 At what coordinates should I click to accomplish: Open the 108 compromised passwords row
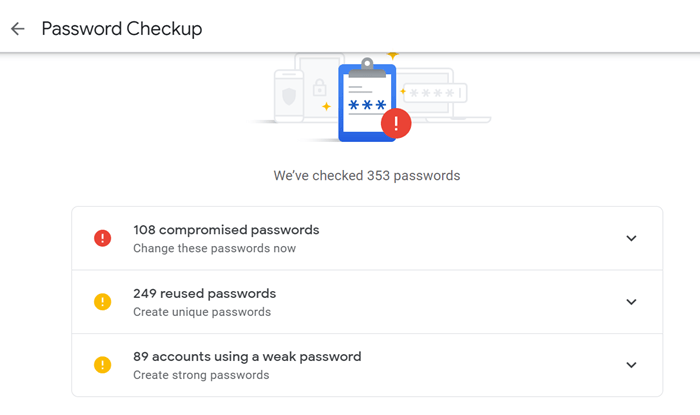[x=367, y=238]
